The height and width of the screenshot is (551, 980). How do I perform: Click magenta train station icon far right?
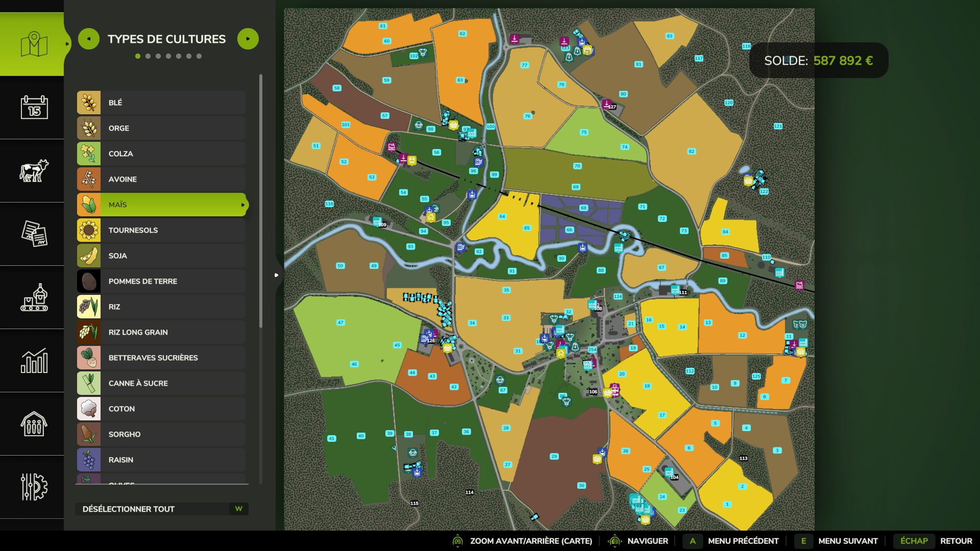[799, 285]
